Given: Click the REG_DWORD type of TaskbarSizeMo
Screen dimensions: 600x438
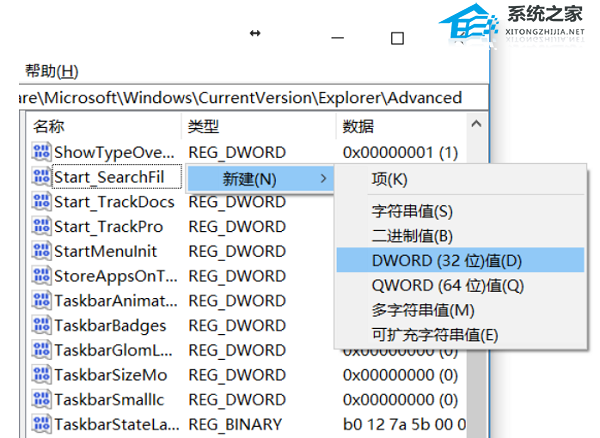Looking at the screenshot, I should click(237, 375).
